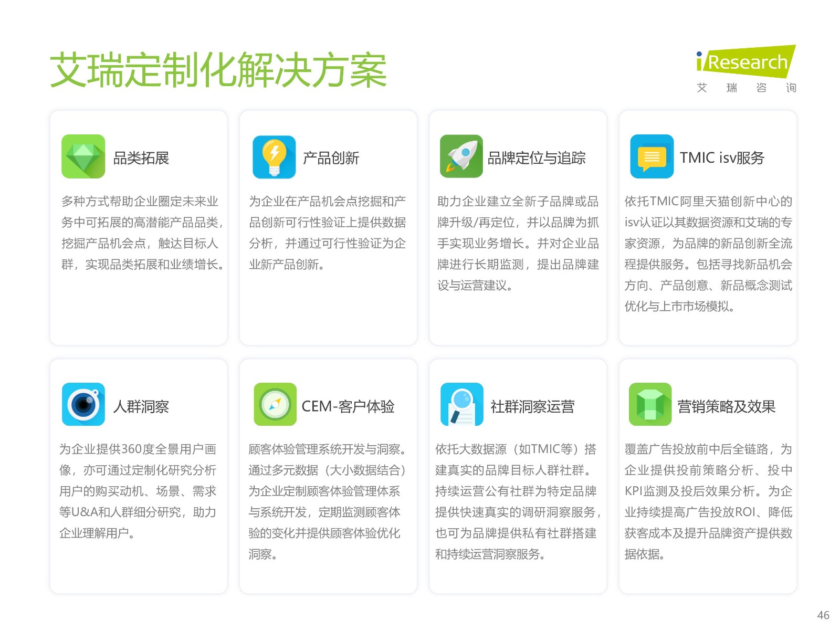Click the compass icon for CEM-客户体验

coord(275,404)
